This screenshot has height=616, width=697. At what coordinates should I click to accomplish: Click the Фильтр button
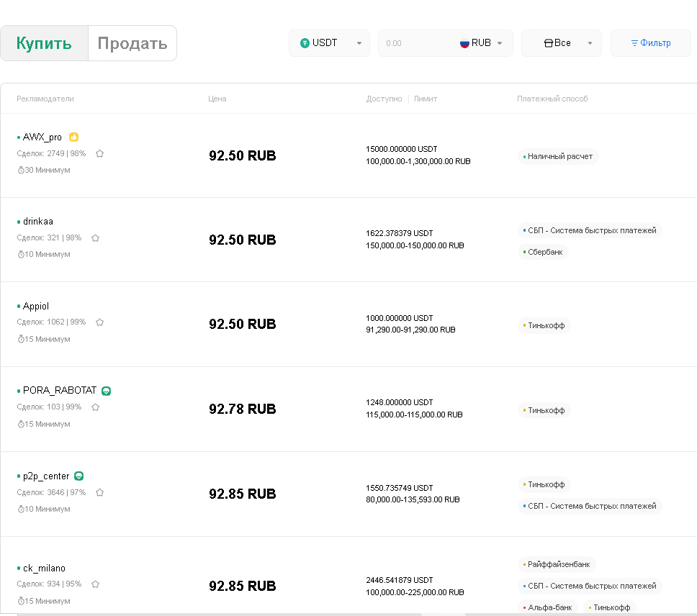point(650,43)
